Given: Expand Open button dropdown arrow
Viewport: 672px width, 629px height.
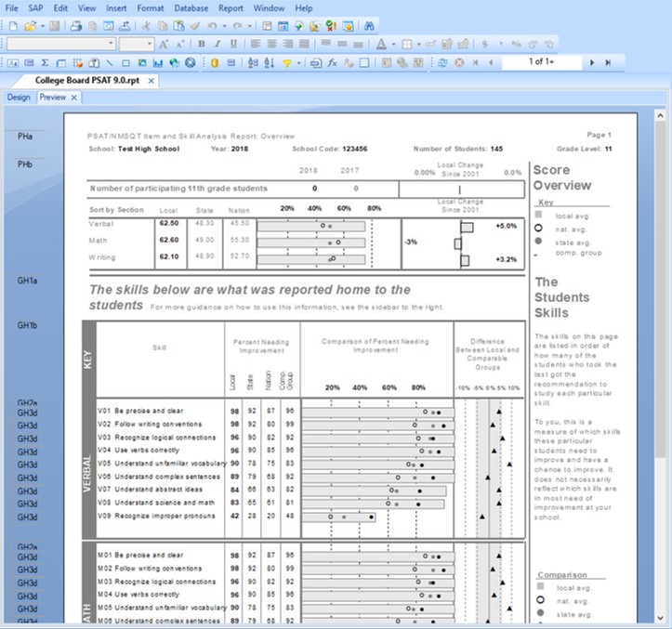Looking at the screenshot, I should tap(43, 26).
